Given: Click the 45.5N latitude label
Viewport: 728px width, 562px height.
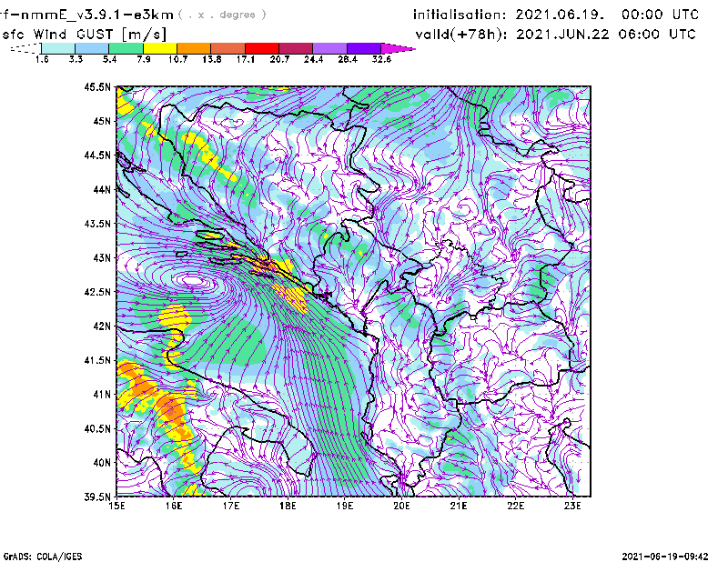Looking at the screenshot, I should [97, 86].
